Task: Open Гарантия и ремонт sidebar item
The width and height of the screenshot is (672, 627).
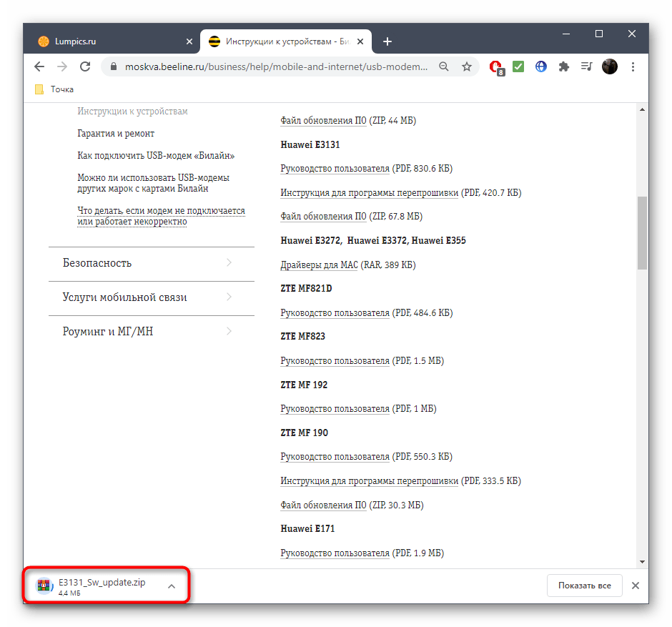Action: pos(116,133)
